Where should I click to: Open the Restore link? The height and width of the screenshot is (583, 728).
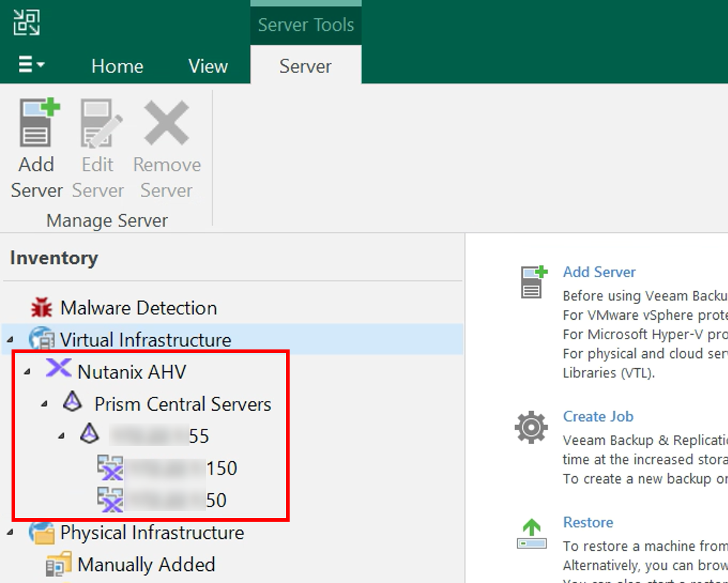point(588,522)
